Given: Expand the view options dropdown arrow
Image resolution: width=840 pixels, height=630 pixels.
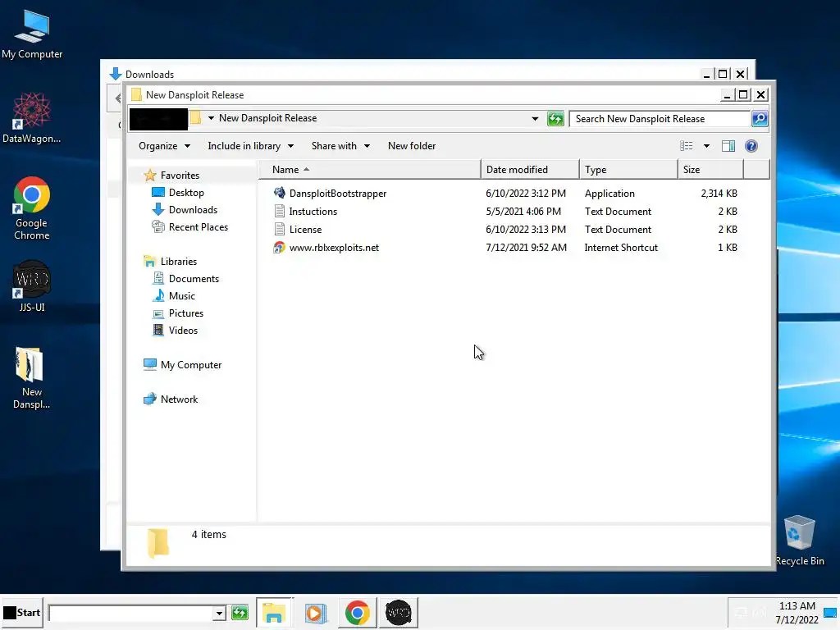Looking at the screenshot, I should [706, 146].
